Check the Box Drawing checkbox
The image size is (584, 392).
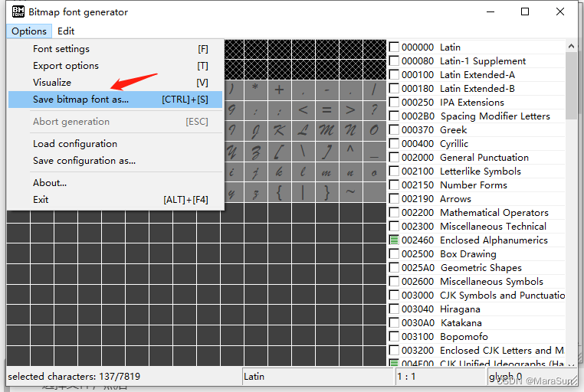click(394, 253)
